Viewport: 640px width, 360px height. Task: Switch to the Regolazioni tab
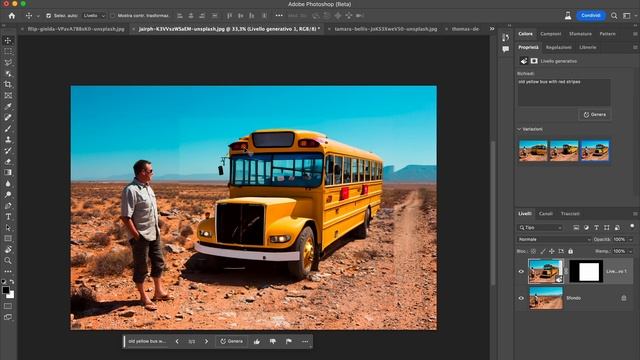tap(559, 47)
